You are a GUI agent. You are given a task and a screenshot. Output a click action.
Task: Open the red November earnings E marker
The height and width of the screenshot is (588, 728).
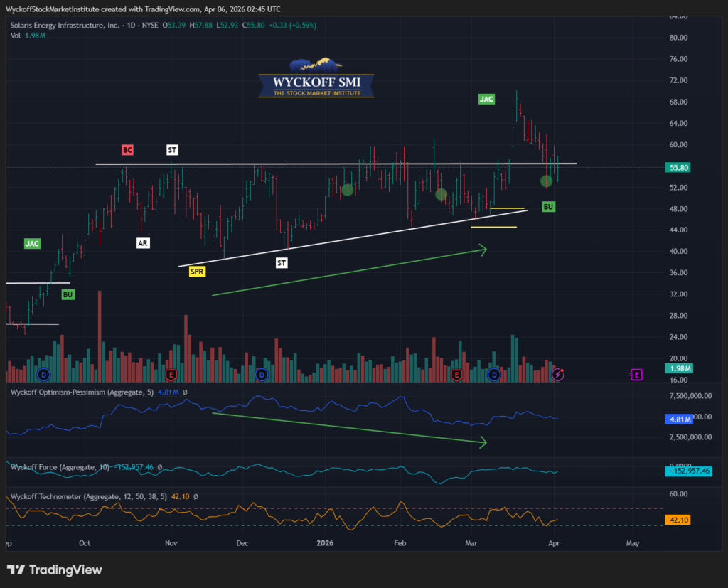coord(171,374)
